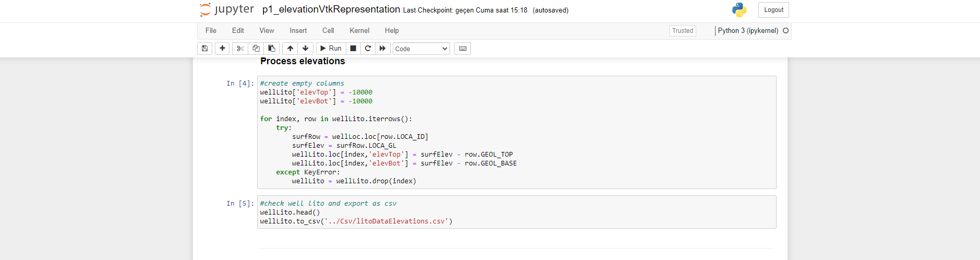Open the command palette keyboard icon

coord(463,49)
